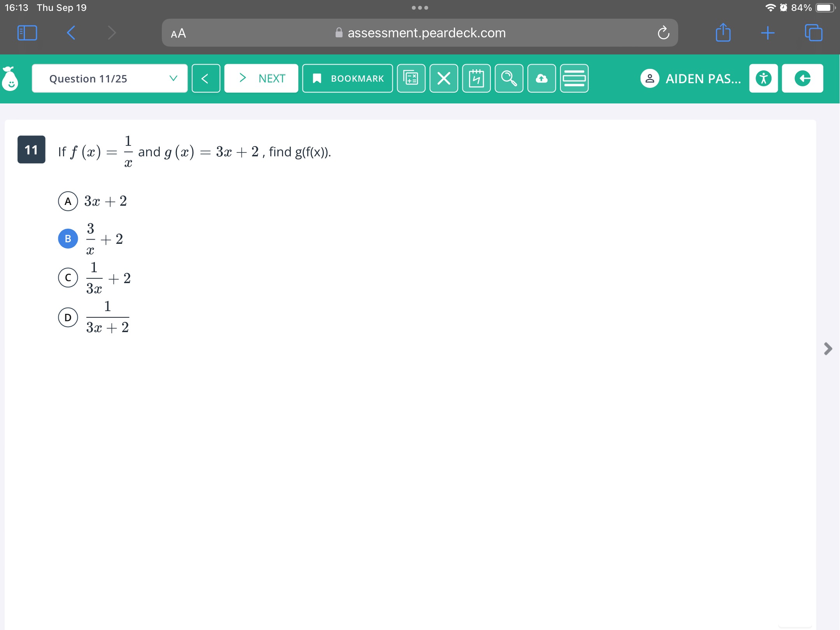Open the Safari share sheet
This screenshot has width=840, height=630.
tap(723, 32)
